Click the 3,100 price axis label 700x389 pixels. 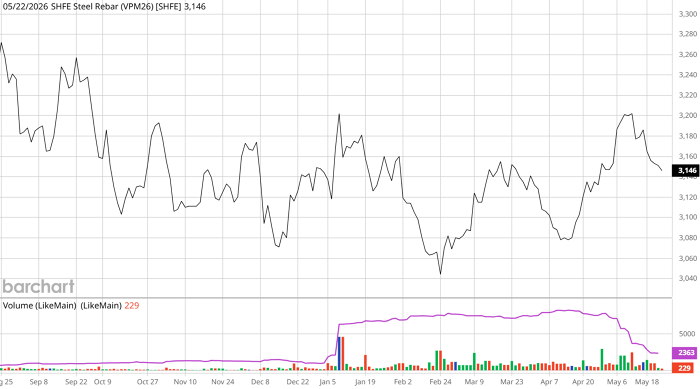tap(688, 217)
